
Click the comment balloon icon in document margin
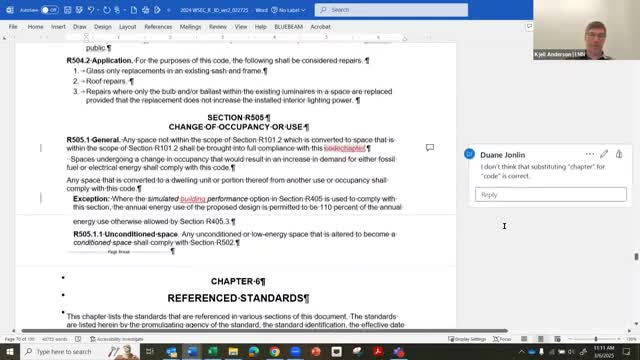click(430, 147)
